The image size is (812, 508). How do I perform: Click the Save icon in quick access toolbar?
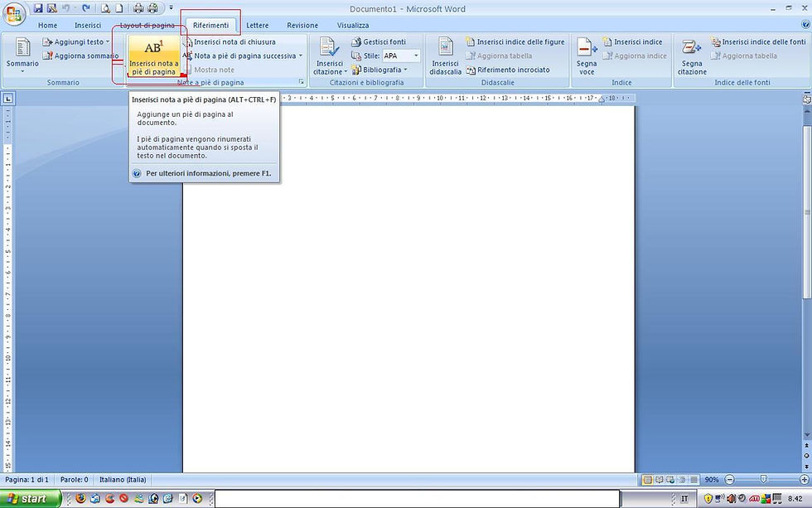pos(38,8)
